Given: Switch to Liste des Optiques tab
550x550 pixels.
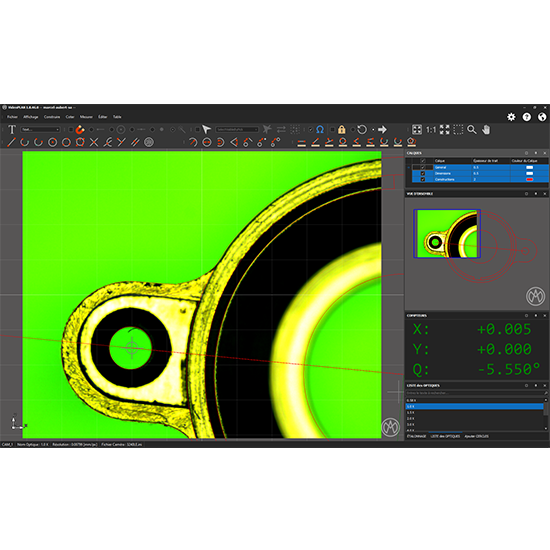Looking at the screenshot, I should [445, 436].
